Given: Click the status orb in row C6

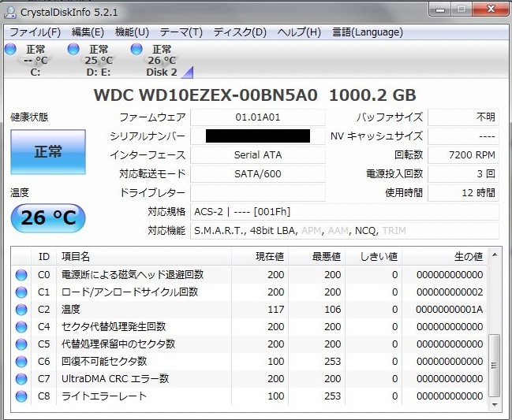Looking at the screenshot, I should [21, 362].
